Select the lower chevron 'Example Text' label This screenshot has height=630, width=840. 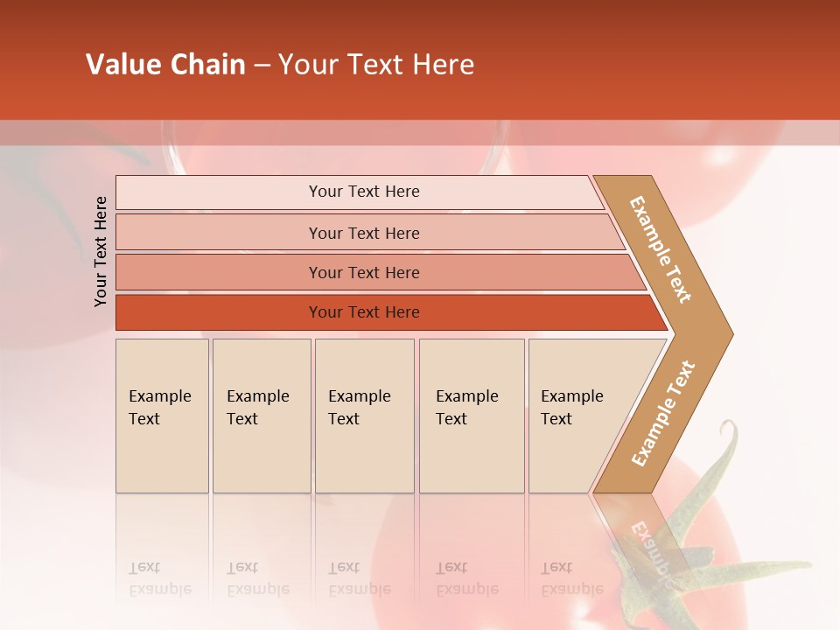662,414
